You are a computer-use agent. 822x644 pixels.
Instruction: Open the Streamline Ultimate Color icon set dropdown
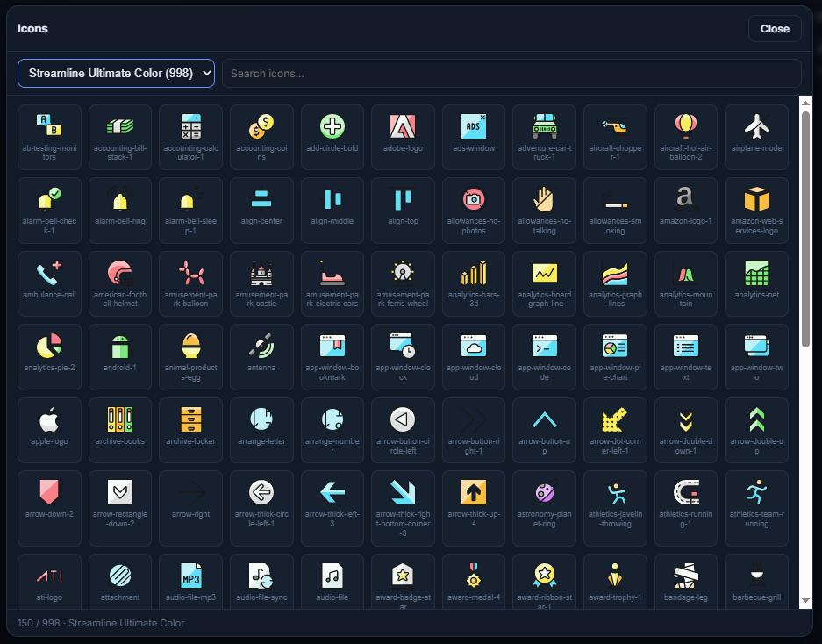(x=117, y=74)
